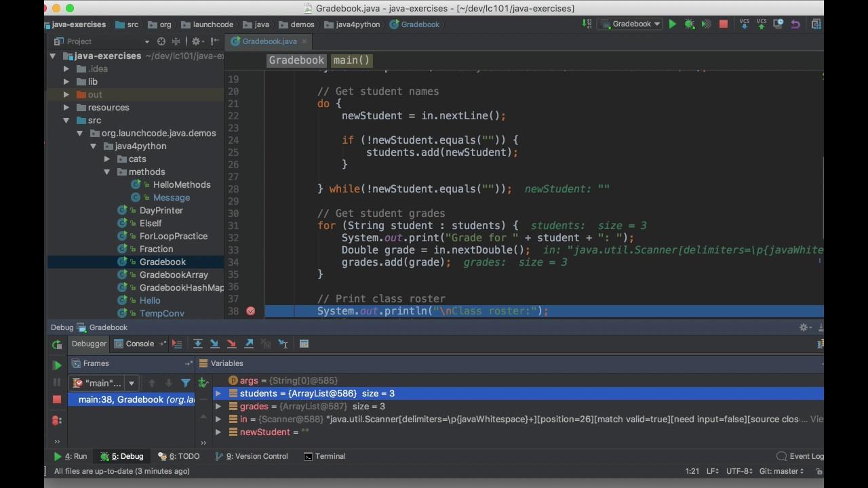Click the Make Project build icon
Image resolution: width=868 pixels, height=488 pixels.
point(587,24)
